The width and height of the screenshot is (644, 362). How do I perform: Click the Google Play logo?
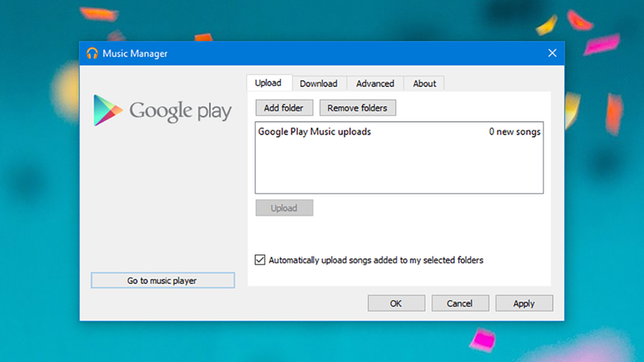pyautogui.click(x=163, y=110)
